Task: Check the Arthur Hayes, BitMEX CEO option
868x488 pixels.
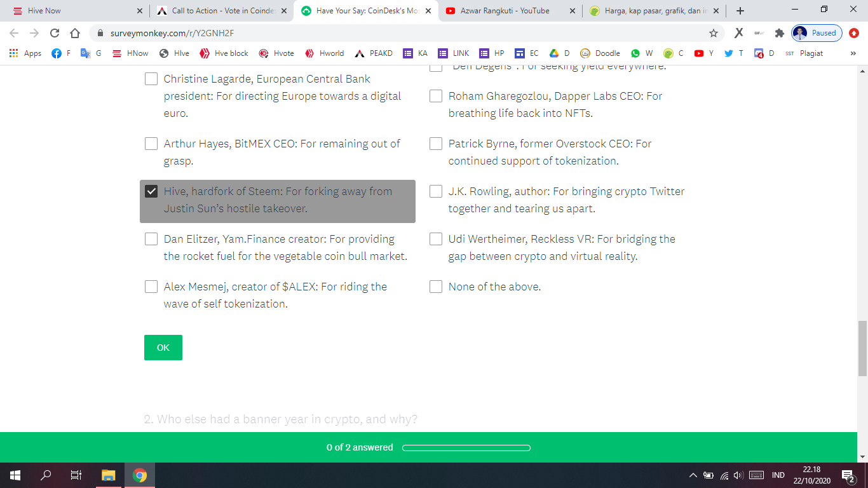Action: click(151, 144)
